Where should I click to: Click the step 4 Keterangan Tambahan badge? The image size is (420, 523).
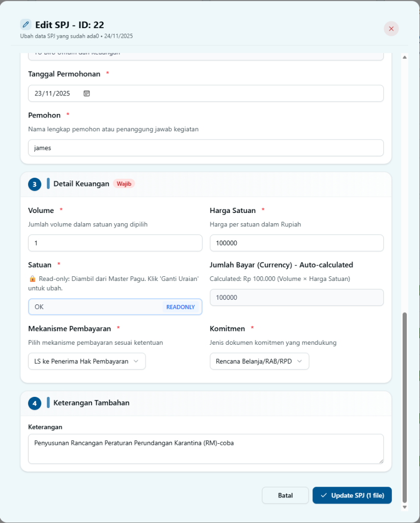[x=34, y=403]
